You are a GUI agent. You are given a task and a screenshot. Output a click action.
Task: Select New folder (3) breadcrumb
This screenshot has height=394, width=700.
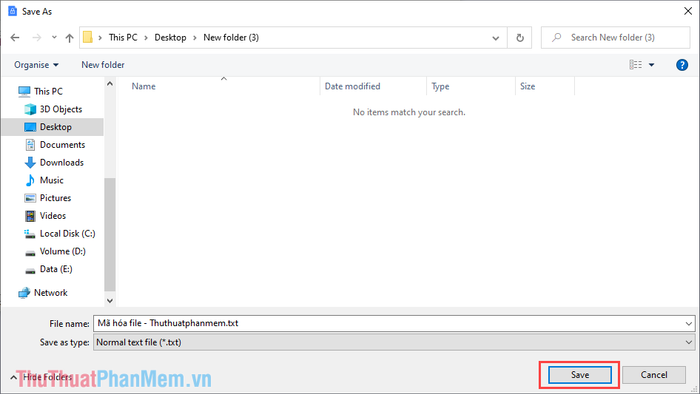click(x=231, y=37)
